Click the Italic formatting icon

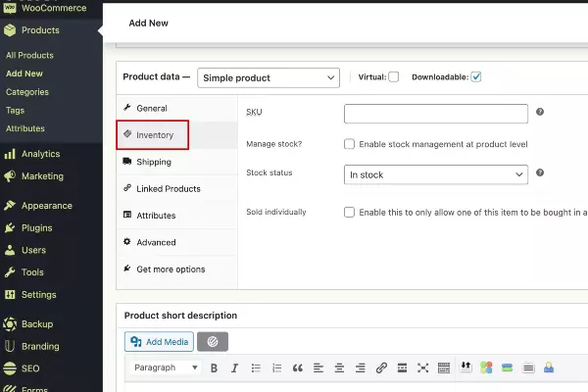click(233, 368)
